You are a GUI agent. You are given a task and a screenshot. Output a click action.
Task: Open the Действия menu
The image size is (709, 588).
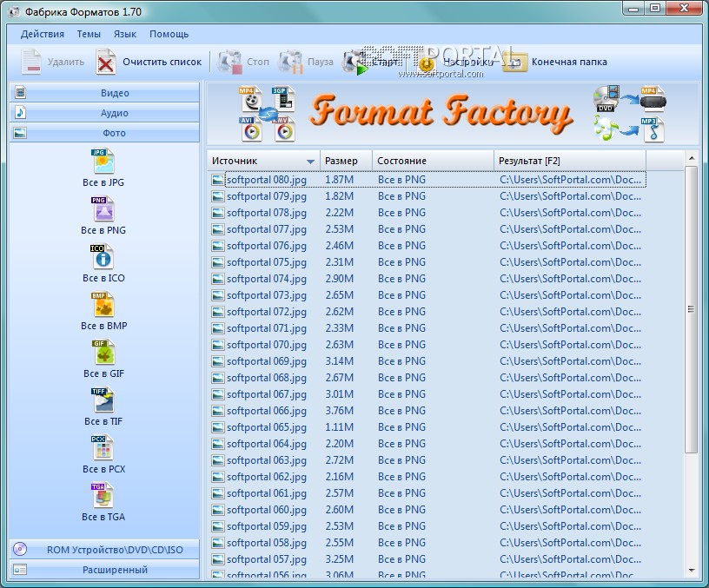pos(43,35)
